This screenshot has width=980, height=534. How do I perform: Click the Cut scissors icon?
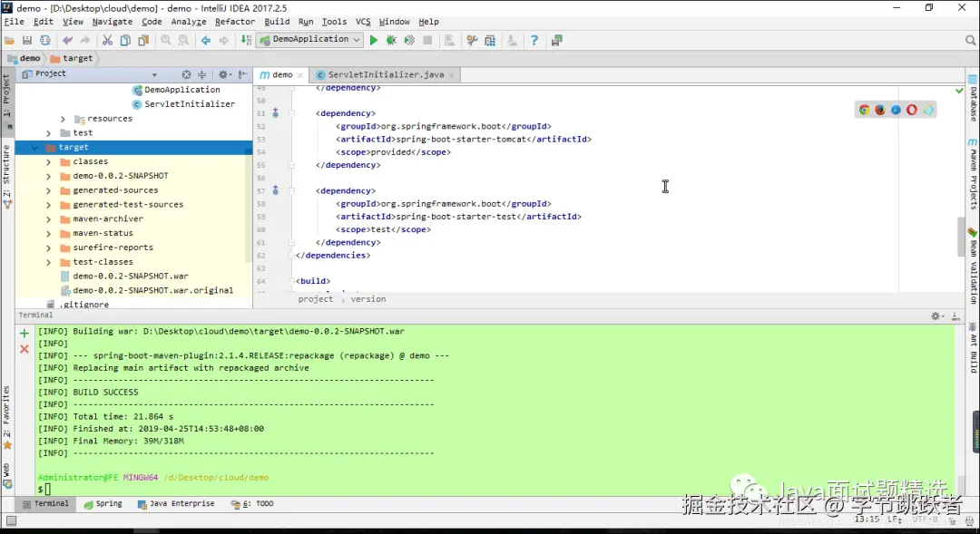[107, 40]
